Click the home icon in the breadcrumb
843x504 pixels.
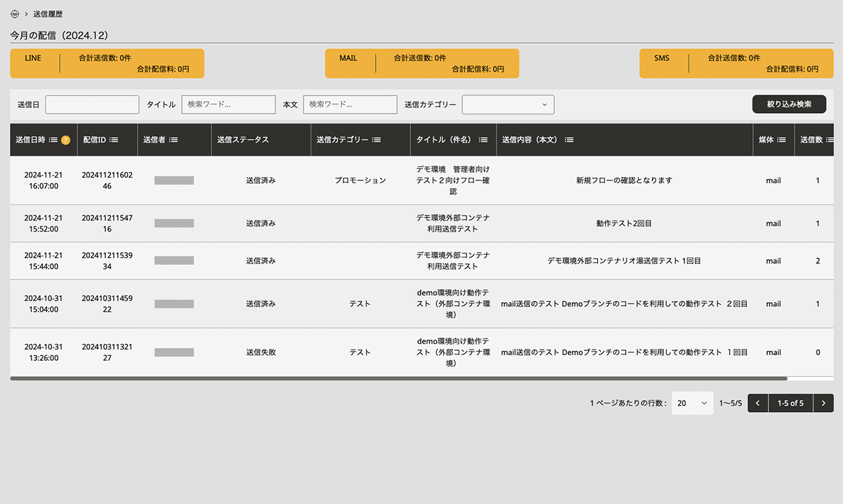click(x=15, y=14)
